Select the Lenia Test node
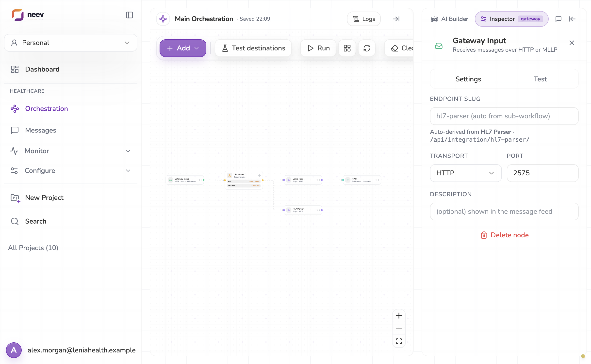Viewport: 591px width, 364px height. 303,180
